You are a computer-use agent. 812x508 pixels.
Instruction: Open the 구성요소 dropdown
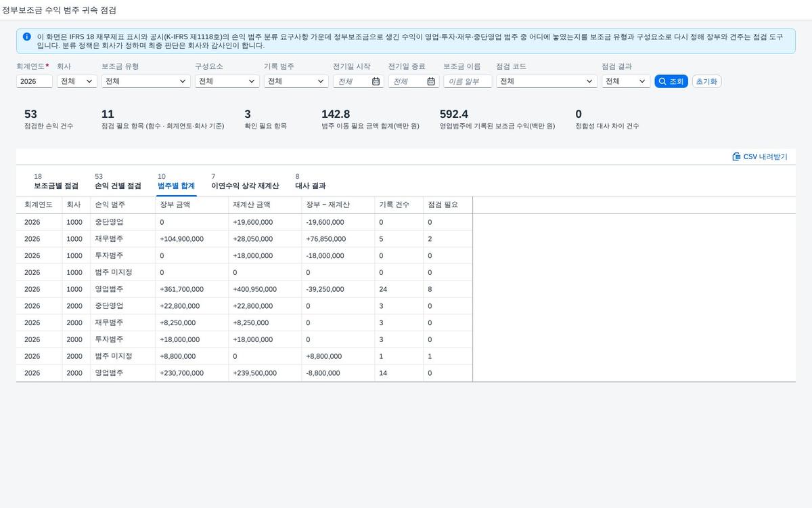pos(227,81)
